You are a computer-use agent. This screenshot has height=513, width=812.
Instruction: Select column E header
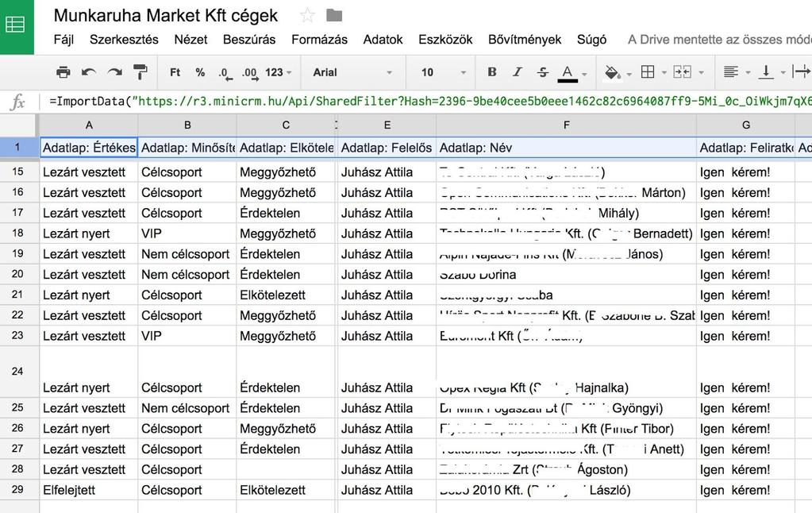[x=387, y=125]
